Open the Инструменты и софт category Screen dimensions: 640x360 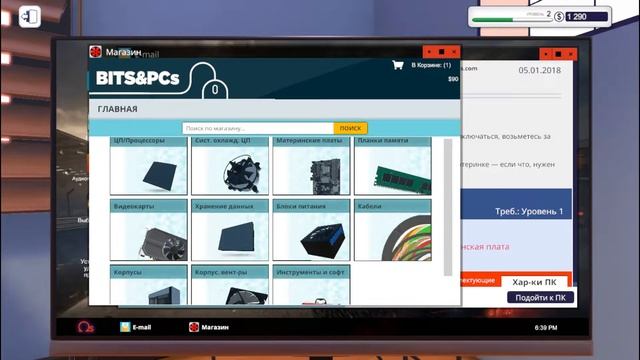tap(311, 285)
